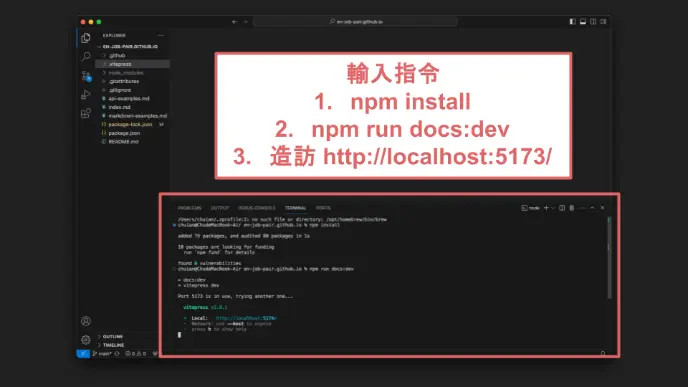Open notifications bell in status bar
The height and width of the screenshot is (387, 688).
(x=603, y=354)
